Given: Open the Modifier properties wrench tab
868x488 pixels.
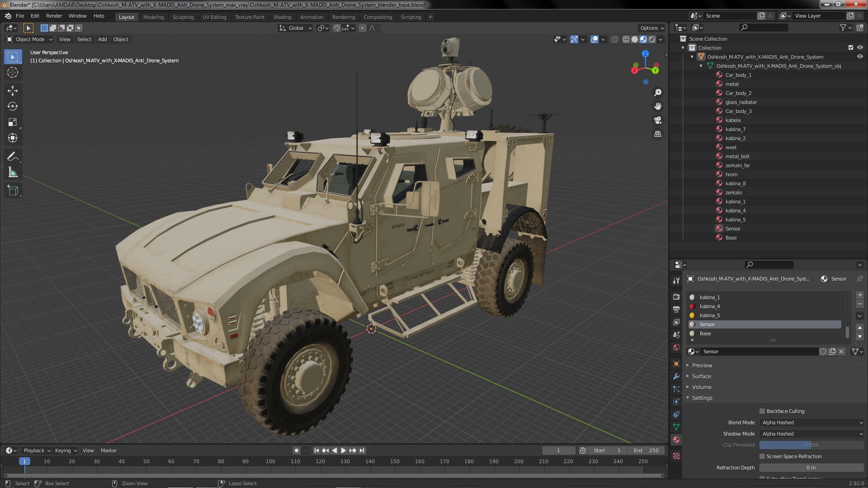Looking at the screenshot, I should (x=676, y=376).
